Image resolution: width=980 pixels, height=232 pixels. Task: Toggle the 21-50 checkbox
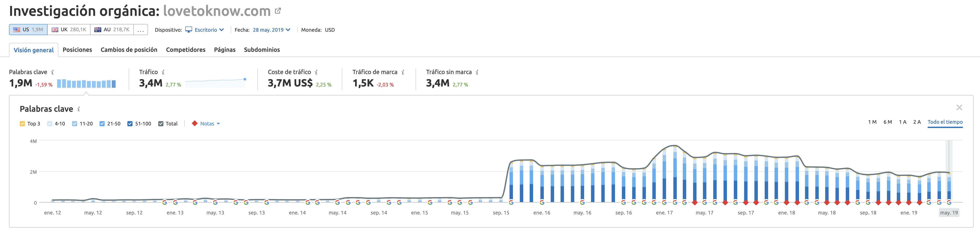click(102, 124)
